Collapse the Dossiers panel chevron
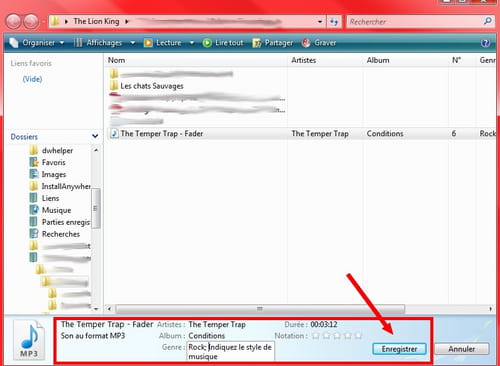The image size is (500, 366). point(95,136)
